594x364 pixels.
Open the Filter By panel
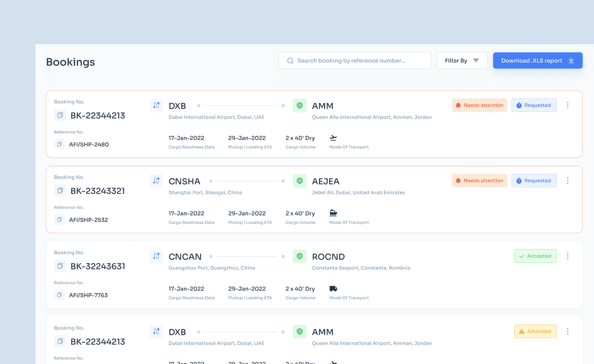point(462,60)
